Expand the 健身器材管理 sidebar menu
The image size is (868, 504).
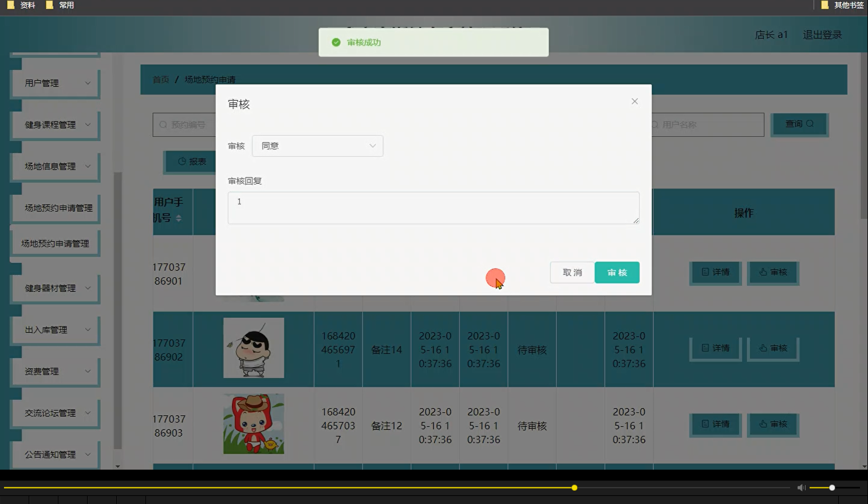tap(55, 288)
